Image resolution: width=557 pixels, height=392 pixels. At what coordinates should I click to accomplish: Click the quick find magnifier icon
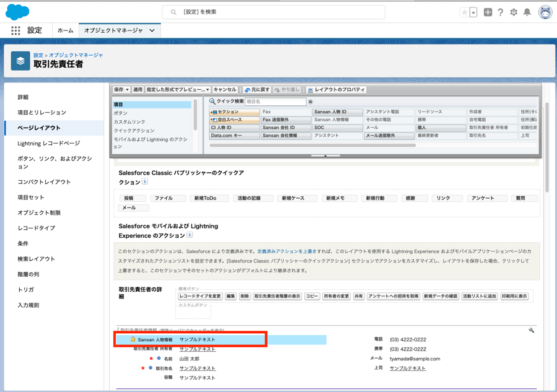point(213,102)
